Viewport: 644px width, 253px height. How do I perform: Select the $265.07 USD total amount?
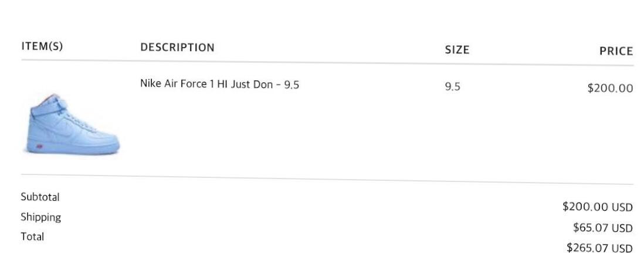click(x=599, y=248)
